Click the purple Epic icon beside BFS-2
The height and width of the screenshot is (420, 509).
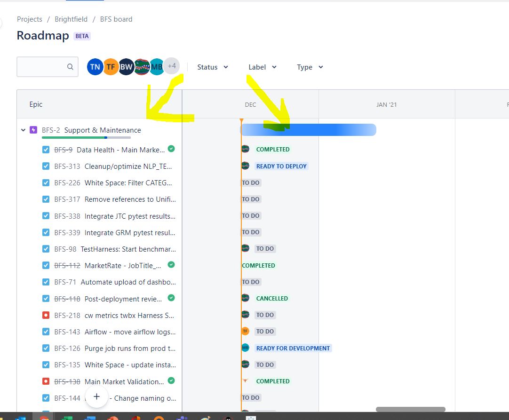click(33, 130)
